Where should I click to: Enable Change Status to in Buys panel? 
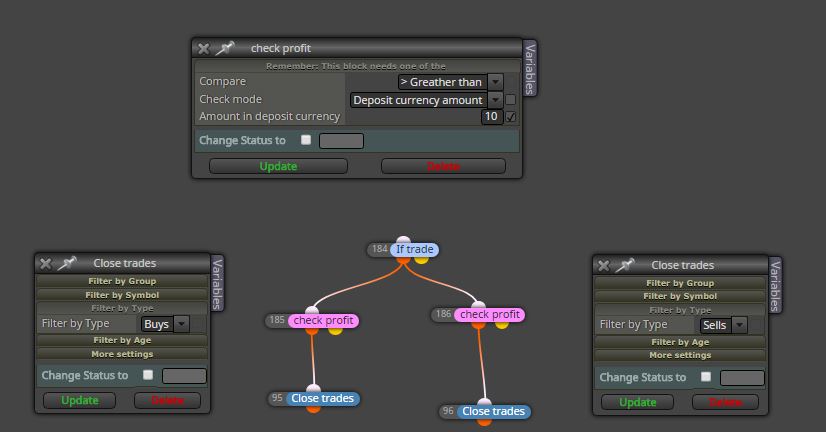coord(148,375)
